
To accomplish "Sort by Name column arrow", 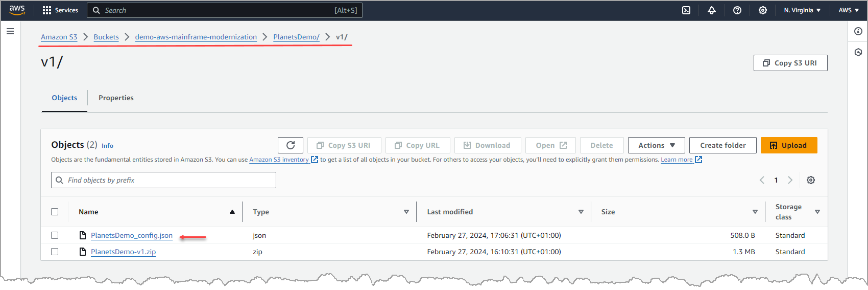I will [x=232, y=212].
